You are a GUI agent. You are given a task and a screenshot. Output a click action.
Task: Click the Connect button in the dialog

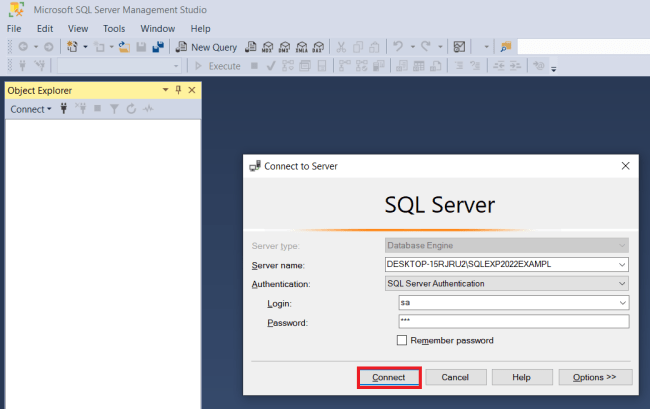(x=389, y=378)
